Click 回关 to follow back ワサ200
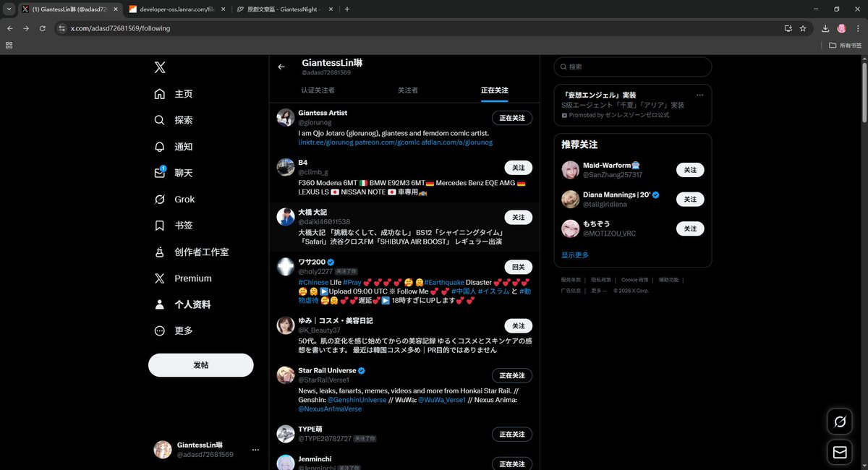The height and width of the screenshot is (470, 868). point(518,267)
